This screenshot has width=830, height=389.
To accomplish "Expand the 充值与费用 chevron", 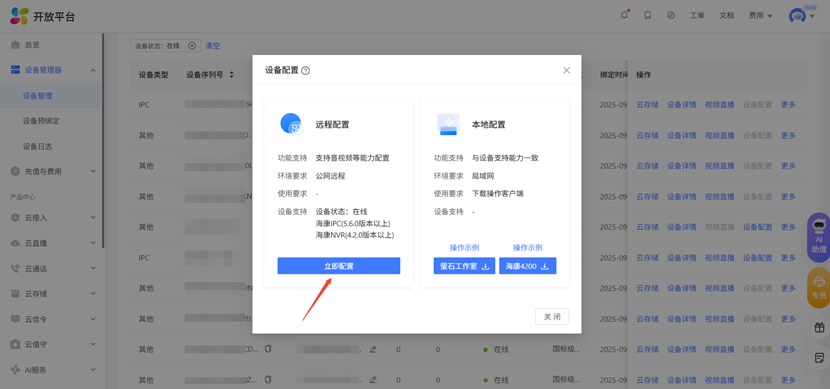I will click(x=93, y=171).
